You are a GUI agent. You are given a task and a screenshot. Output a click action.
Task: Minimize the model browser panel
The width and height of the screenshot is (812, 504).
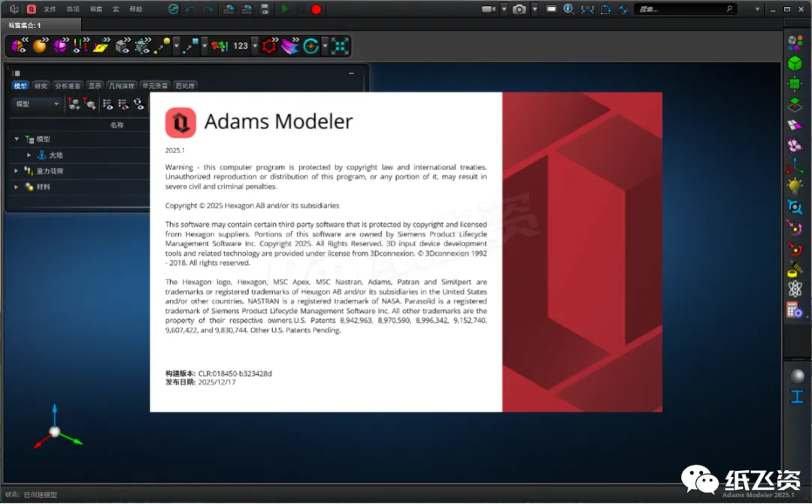pyautogui.click(x=351, y=74)
